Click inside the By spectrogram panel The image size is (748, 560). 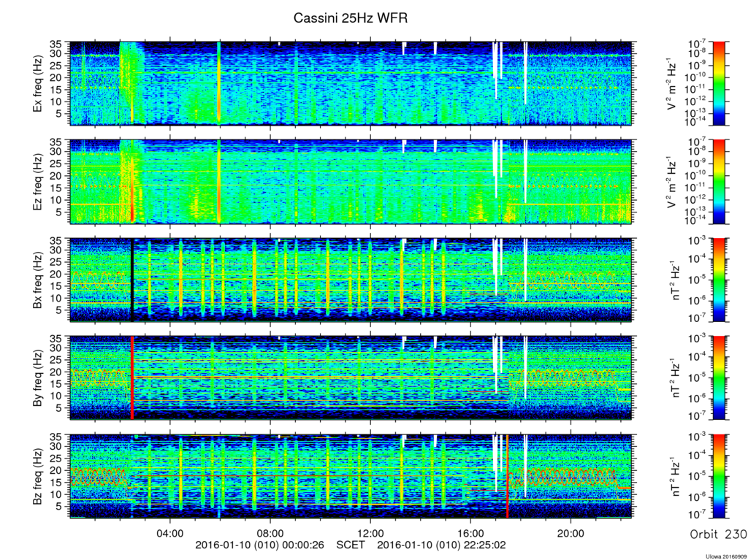coord(351,378)
